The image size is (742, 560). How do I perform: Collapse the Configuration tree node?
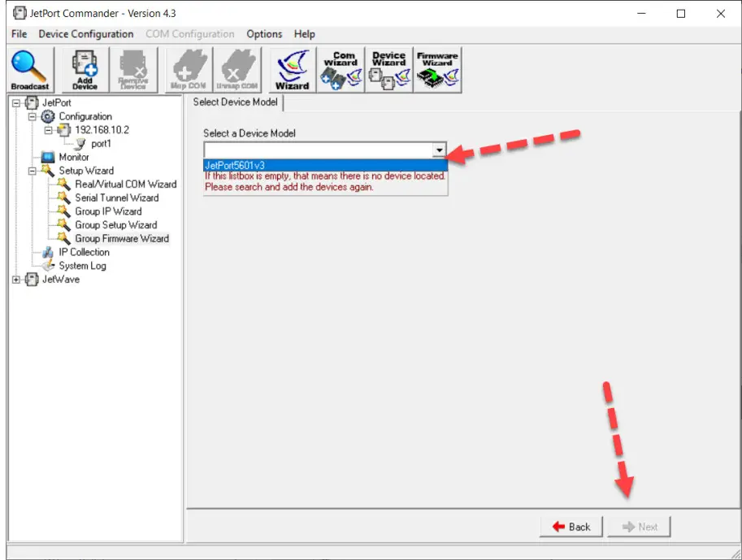pyautogui.click(x=33, y=116)
